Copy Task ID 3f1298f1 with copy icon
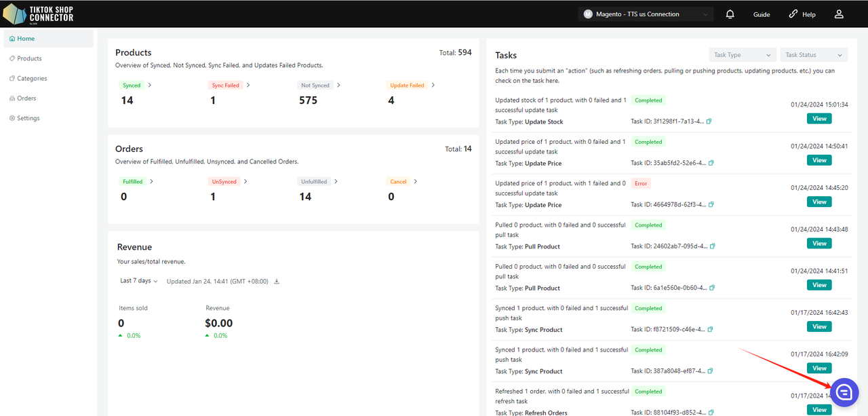The image size is (868, 416). pos(709,122)
